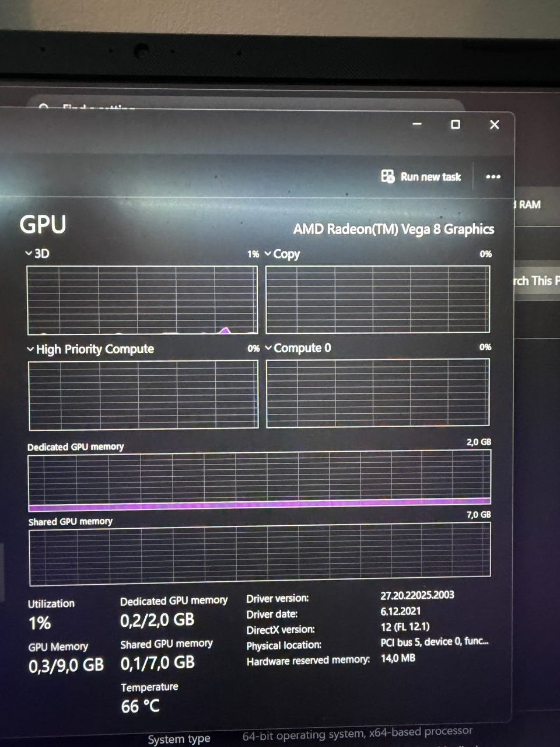The width and height of the screenshot is (560, 747).
Task: Click the 0,3/9,0 GB GPU Memory value
Action: [66, 665]
